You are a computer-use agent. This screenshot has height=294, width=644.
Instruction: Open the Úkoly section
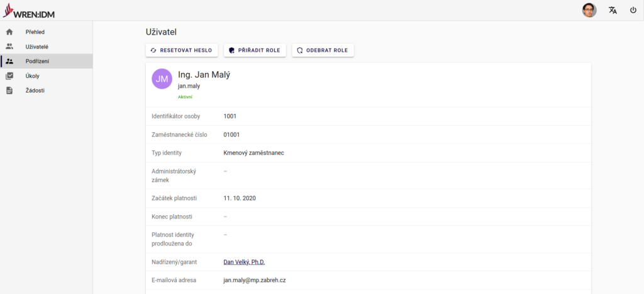click(33, 76)
